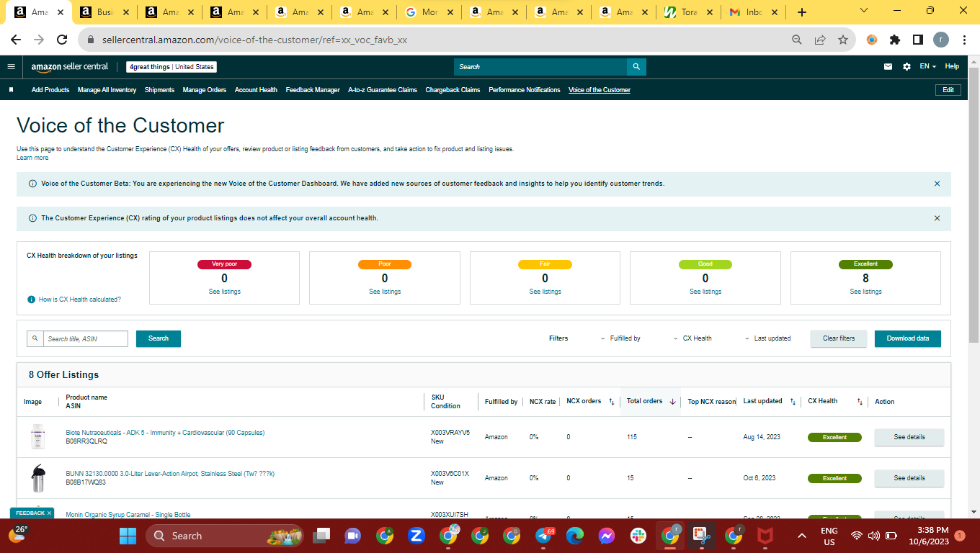980x553 pixels.
Task: Go to Manage All Inventory
Action: [x=107, y=90]
